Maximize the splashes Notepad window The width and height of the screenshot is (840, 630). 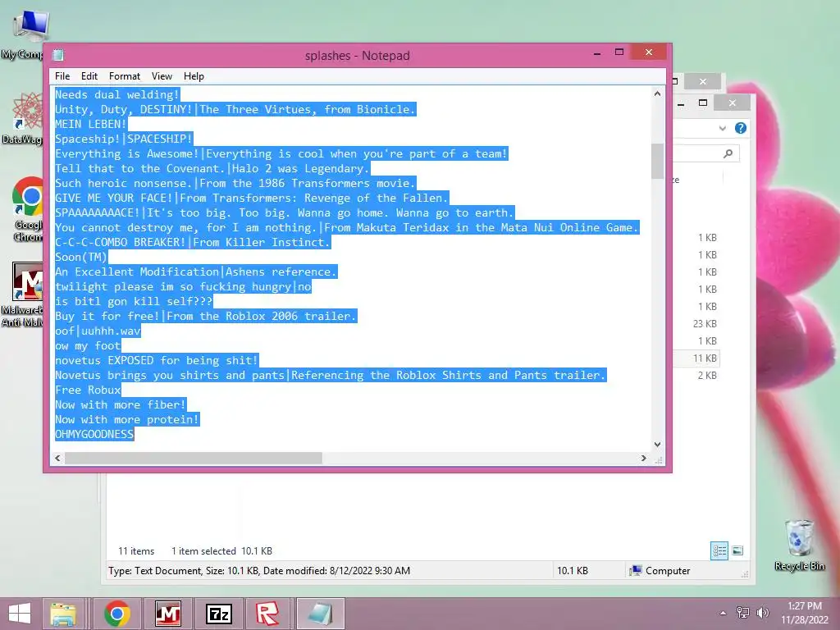[x=619, y=52]
